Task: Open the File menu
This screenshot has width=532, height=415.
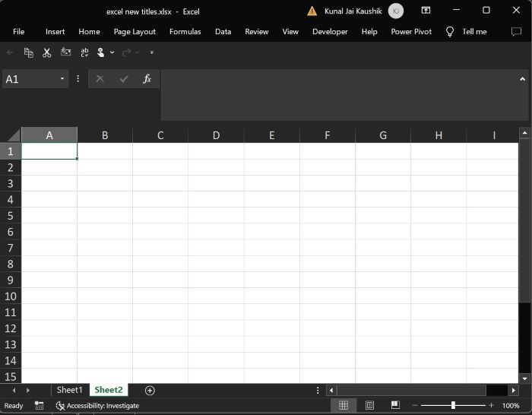Action: [x=19, y=32]
